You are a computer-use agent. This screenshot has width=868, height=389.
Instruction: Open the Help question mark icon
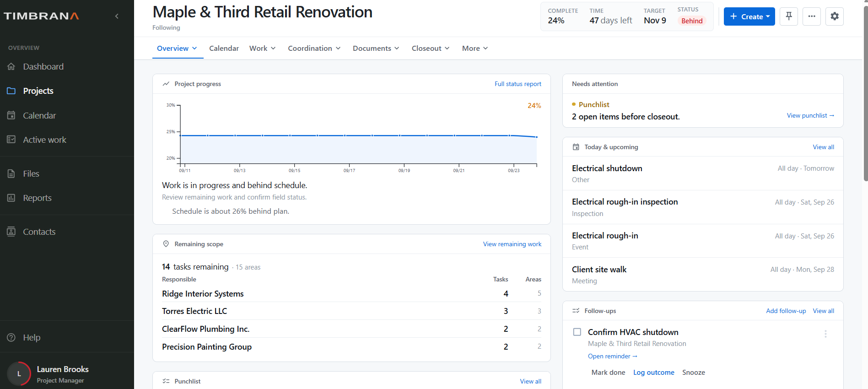click(11, 337)
